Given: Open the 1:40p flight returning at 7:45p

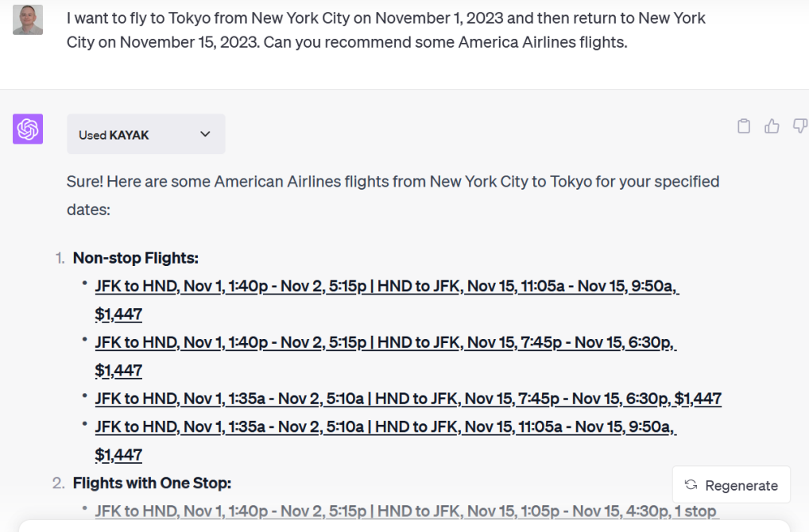Looking at the screenshot, I should (385, 342).
